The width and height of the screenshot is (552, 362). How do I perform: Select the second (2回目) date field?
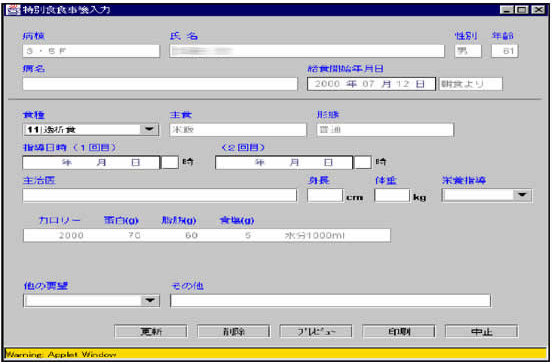[284, 162]
